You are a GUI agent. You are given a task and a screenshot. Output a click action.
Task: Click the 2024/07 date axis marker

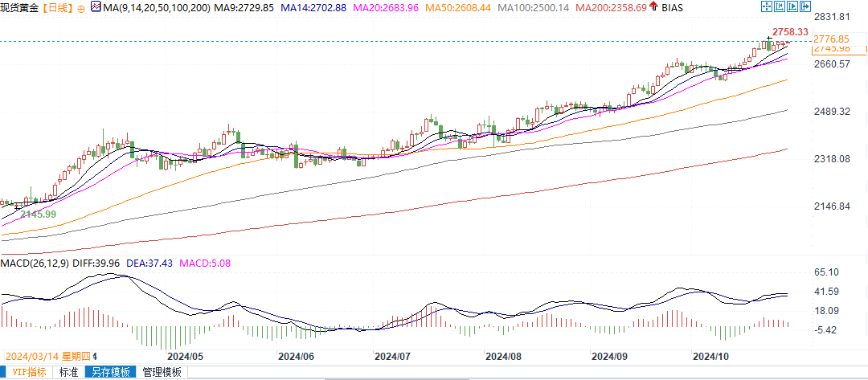pyautogui.click(x=393, y=355)
